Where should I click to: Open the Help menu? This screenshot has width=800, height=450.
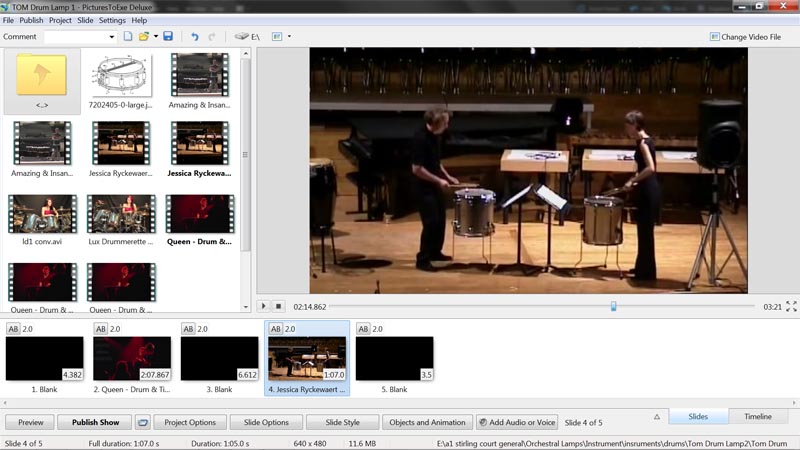pyautogui.click(x=139, y=20)
